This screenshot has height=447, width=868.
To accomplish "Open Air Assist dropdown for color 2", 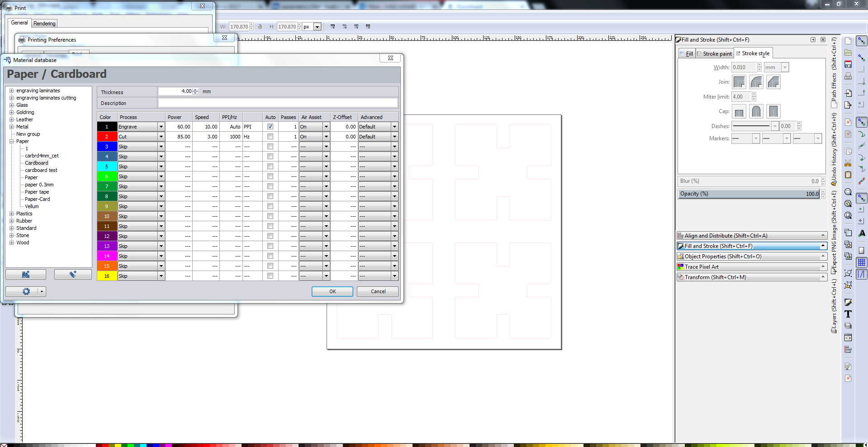I will pos(326,137).
